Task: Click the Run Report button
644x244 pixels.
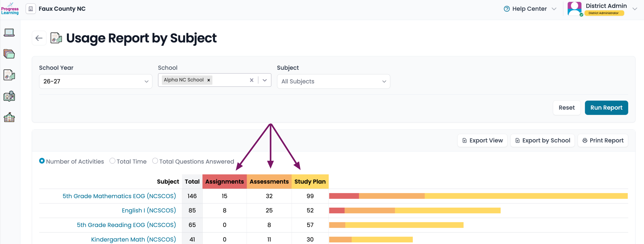Action: point(606,108)
